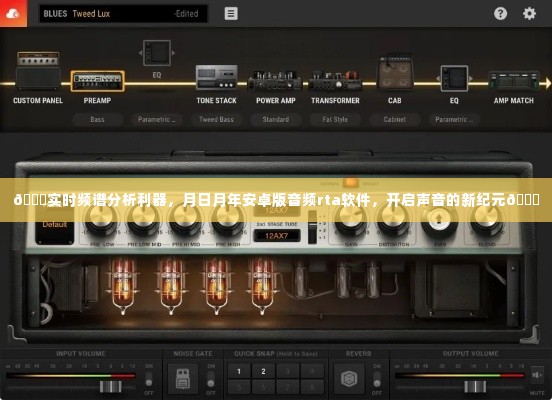The height and width of the screenshot is (400, 552).
Task: Toggle the Input Volume ON/OFF switch
Action: tap(149, 379)
